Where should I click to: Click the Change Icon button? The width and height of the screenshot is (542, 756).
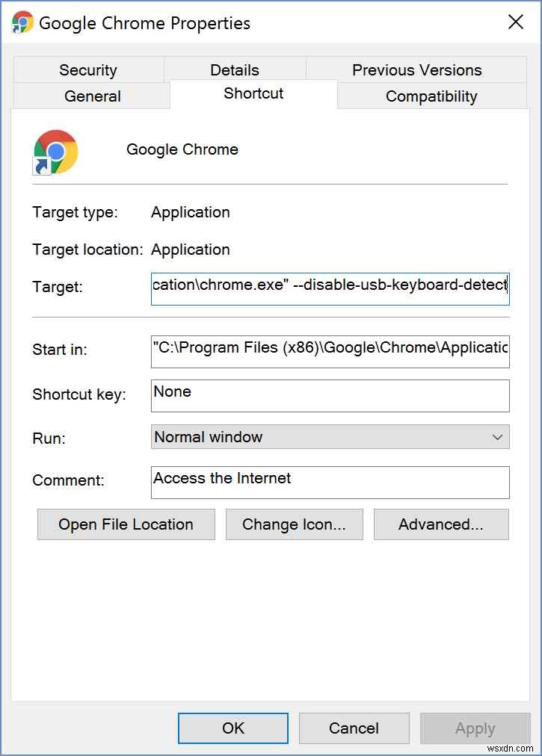(x=294, y=524)
